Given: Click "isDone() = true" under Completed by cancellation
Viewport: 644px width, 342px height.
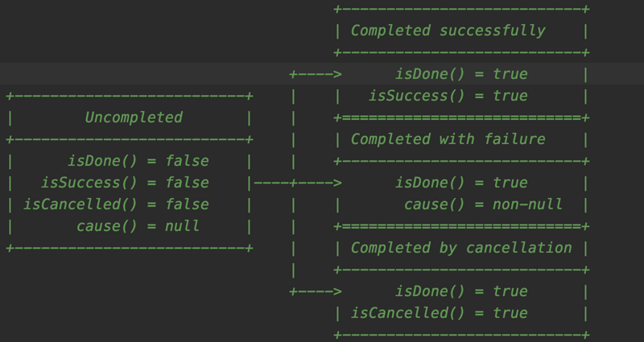Looking at the screenshot, I should tap(461, 291).
